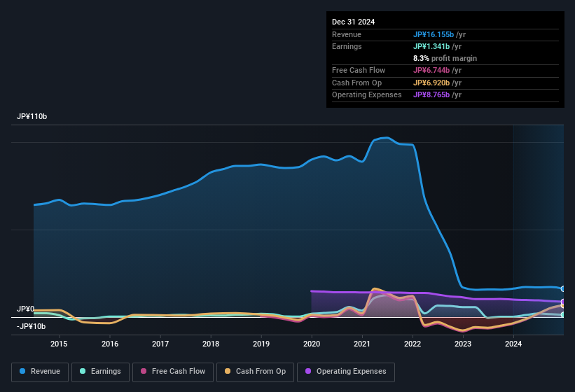Image resolution: width=575 pixels, height=392 pixels.
Task: Click the -JP¥10b y-axis label
Action: pyautogui.click(x=32, y=326)
